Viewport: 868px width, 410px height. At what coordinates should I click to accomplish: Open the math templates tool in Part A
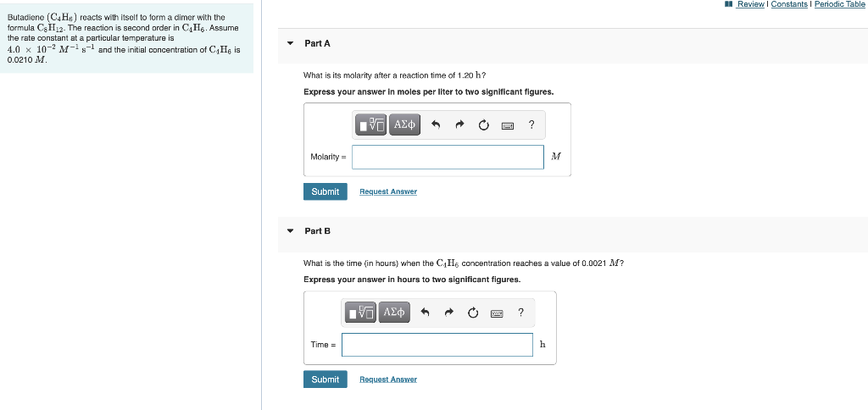(372, 125)
